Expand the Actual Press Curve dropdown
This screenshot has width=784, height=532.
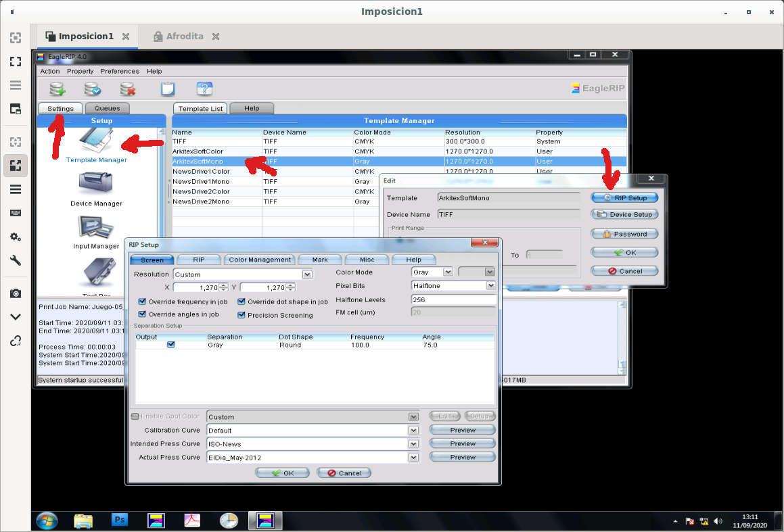[x=413, y=458]
